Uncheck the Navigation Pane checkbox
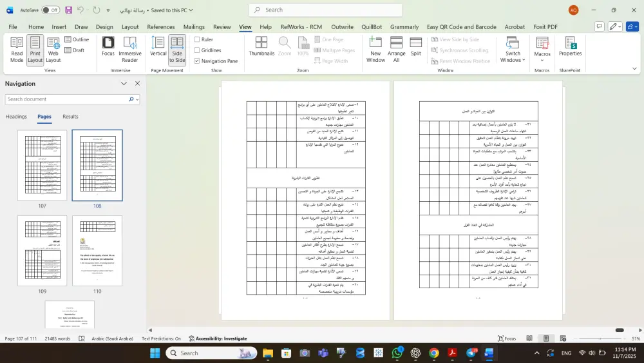Screen dimensions: 644x363 point(196,61)
